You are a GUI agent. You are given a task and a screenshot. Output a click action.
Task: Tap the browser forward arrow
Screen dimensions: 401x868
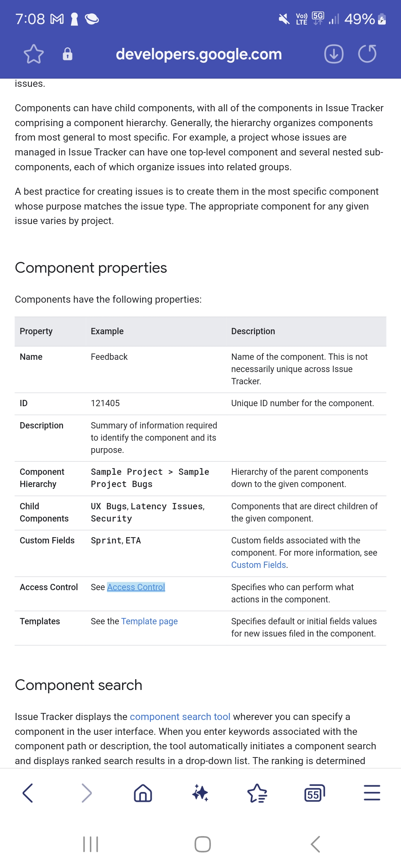pos(86,793)
